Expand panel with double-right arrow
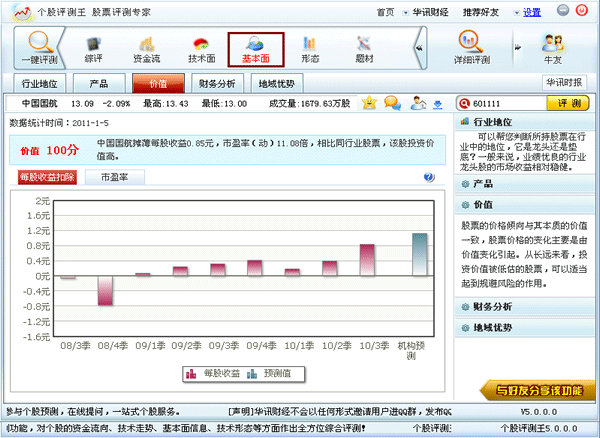This screenshot has height=438, width=600. pyautogui.click(x=518, y=47)
